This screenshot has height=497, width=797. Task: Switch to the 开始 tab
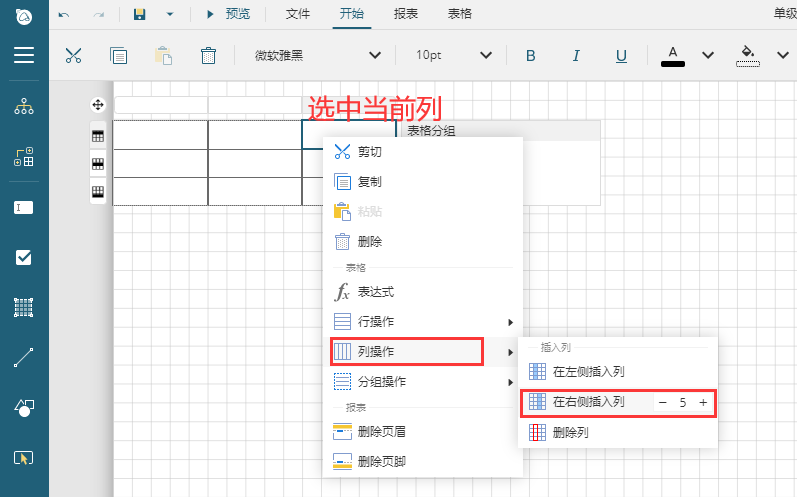tap(352, 14)
